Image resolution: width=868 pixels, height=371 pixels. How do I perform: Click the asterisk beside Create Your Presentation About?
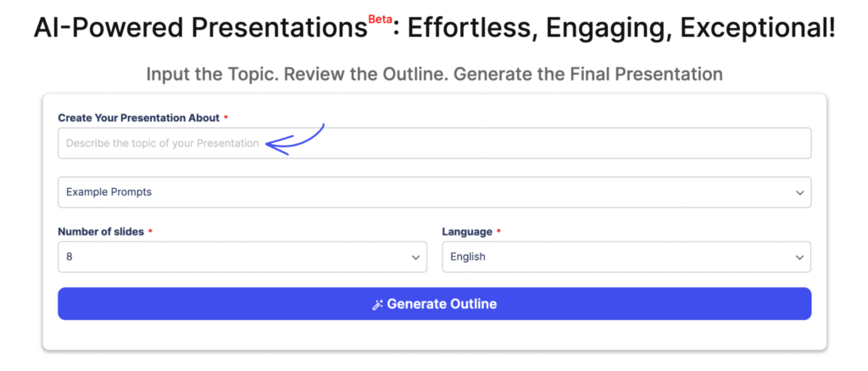click(225, 118)
